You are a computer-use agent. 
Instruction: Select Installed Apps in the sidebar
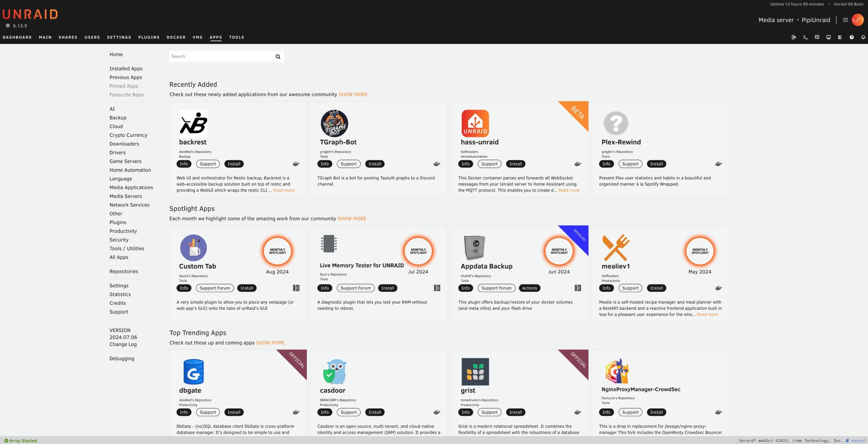coord(126,69)
